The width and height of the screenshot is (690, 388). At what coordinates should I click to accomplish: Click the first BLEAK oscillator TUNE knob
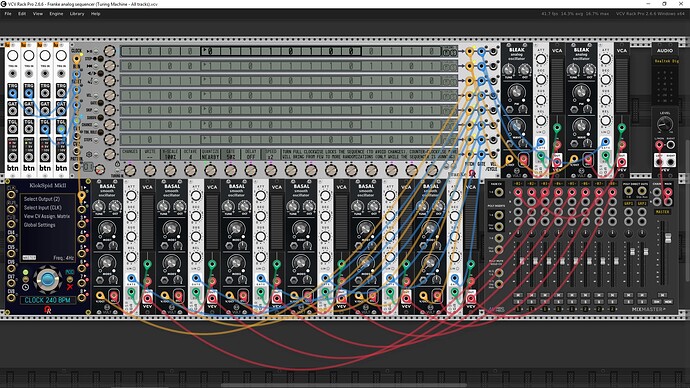click(x=509, y=70)
